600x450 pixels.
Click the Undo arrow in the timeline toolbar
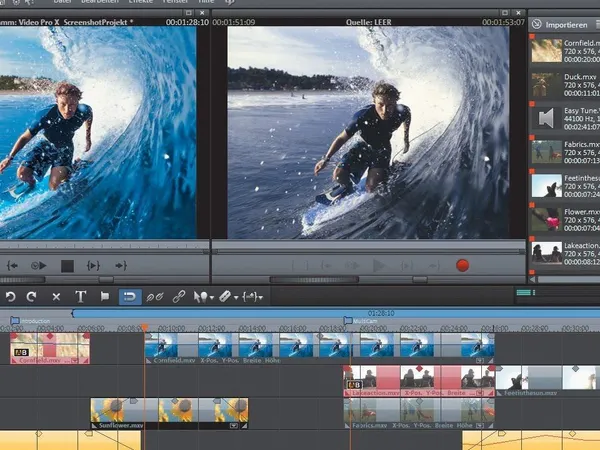(x=11, y=297)
